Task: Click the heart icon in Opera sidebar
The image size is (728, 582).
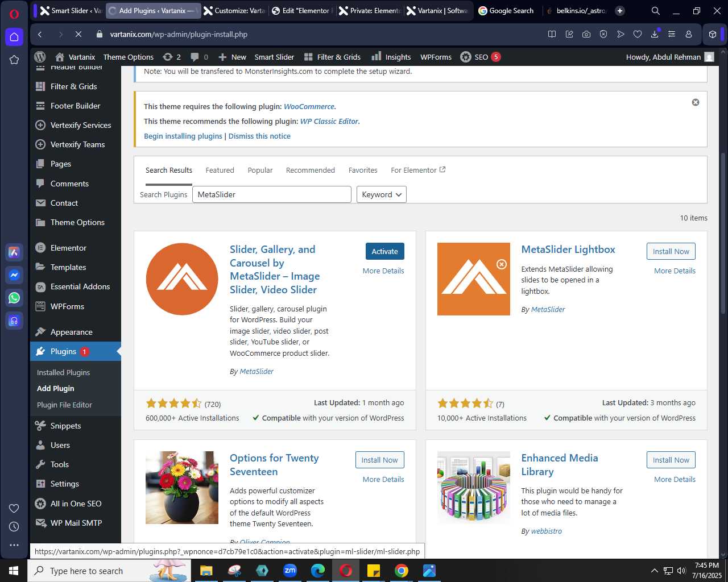Action: click(14, 509)
